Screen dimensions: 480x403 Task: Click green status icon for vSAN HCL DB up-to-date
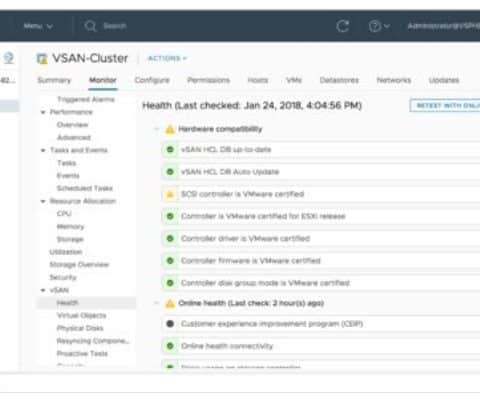(170, 149)
